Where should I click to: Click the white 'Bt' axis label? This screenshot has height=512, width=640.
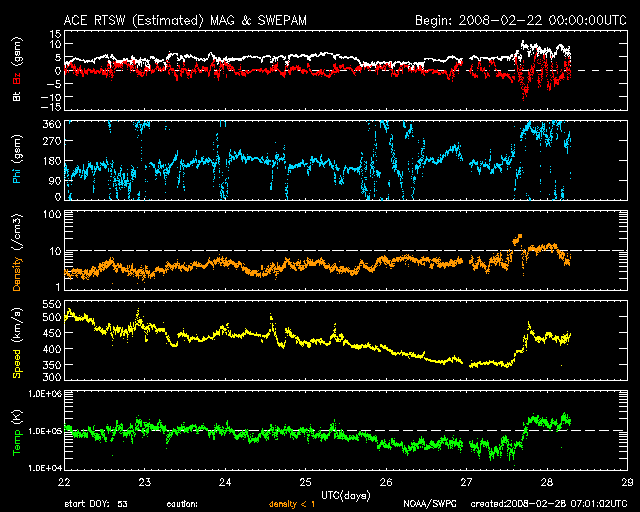pyautogui.click(x=16, y=96)
